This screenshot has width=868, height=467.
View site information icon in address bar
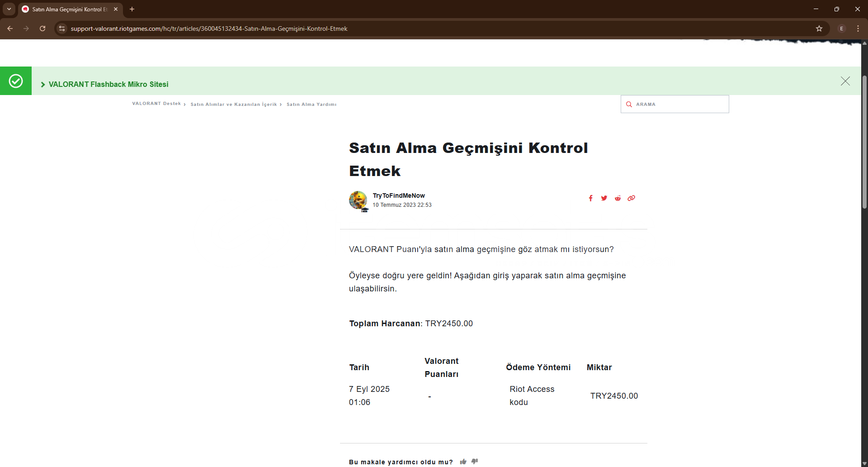(x=62, y=29)
